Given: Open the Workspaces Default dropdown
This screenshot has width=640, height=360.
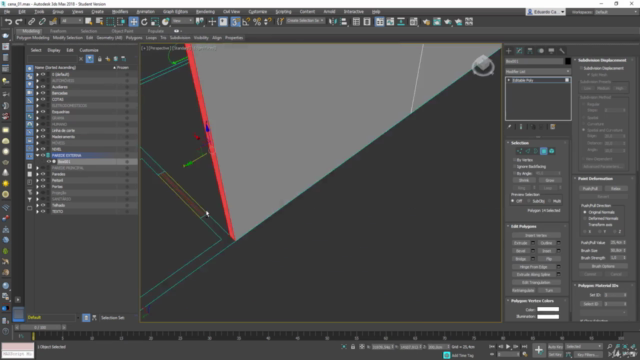Looking at the screenshot, I should 617,12.
